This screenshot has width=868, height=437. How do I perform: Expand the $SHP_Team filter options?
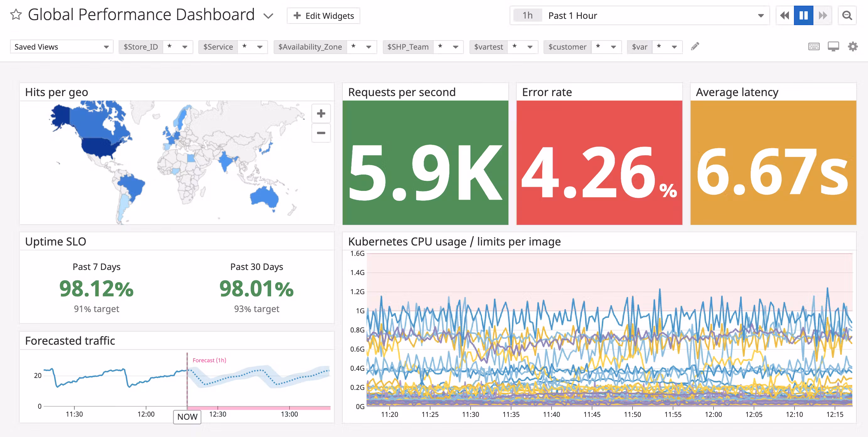(456, 47)
